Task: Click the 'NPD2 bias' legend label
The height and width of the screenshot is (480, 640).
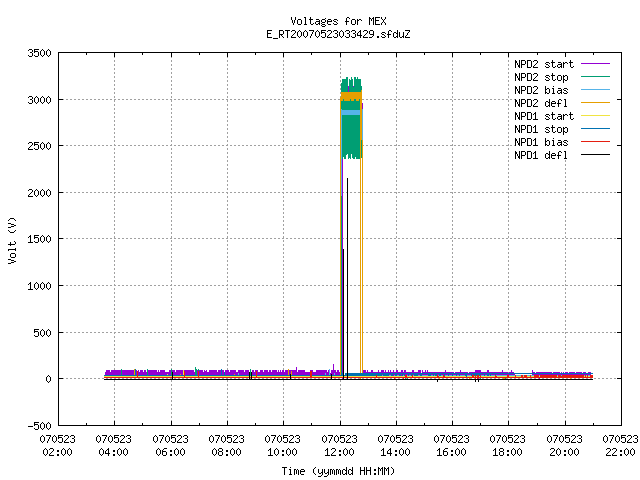Action: pos(541,90)
